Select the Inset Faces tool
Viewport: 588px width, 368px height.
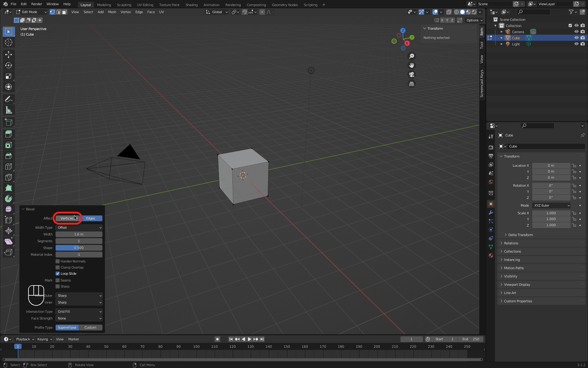tap(9, 145)
